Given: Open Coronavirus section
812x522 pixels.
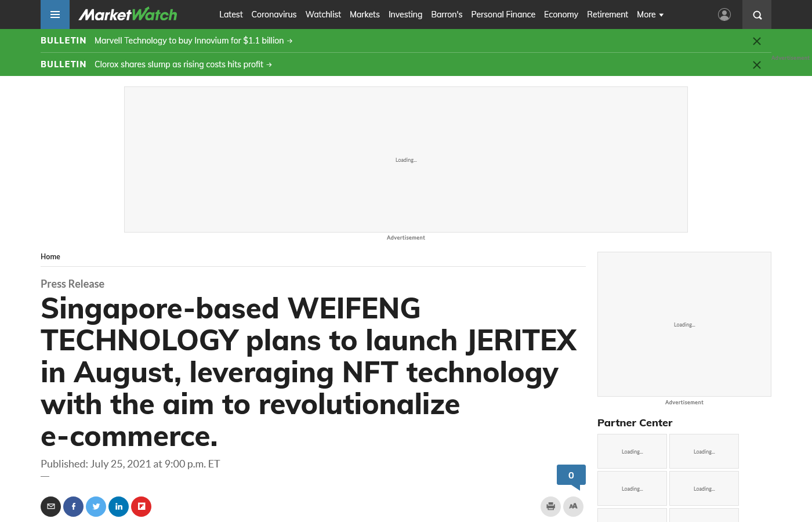Looking at the screenshot, I should [274, 14].
